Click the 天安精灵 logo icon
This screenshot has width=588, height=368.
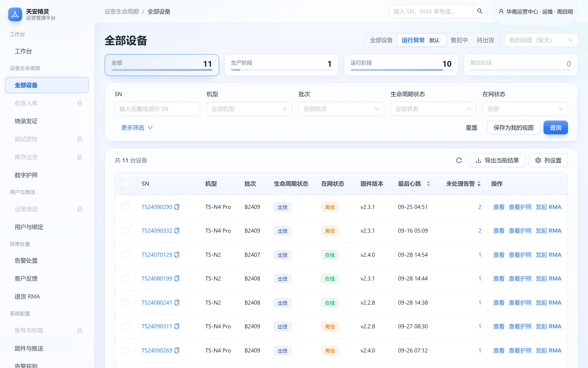pos(15,14)
